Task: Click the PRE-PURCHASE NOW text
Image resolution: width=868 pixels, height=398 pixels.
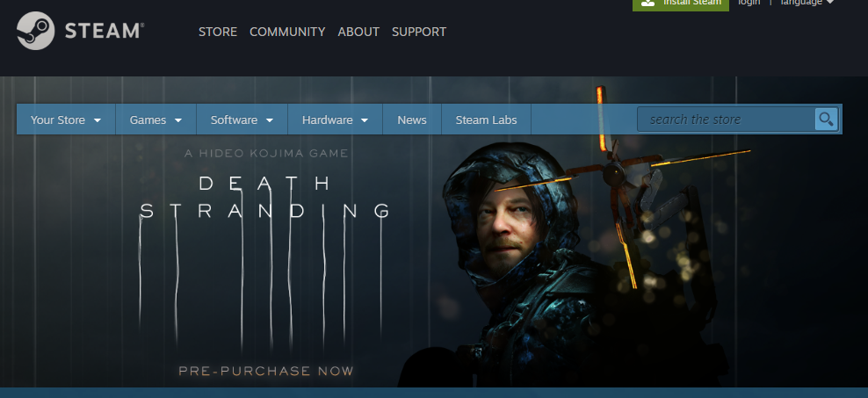Action: [x=266, y=371]
